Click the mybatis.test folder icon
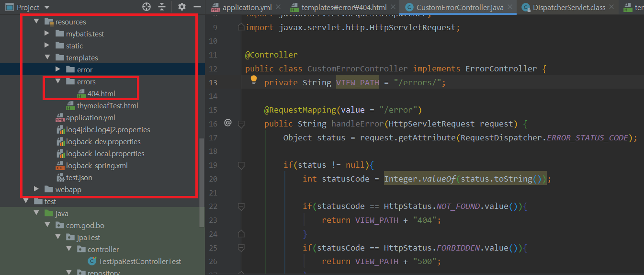644x275 pixels. point(60,34)
